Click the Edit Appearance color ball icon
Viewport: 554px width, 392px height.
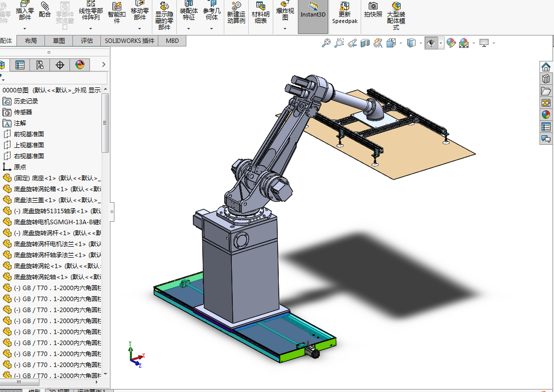(451, 43)
